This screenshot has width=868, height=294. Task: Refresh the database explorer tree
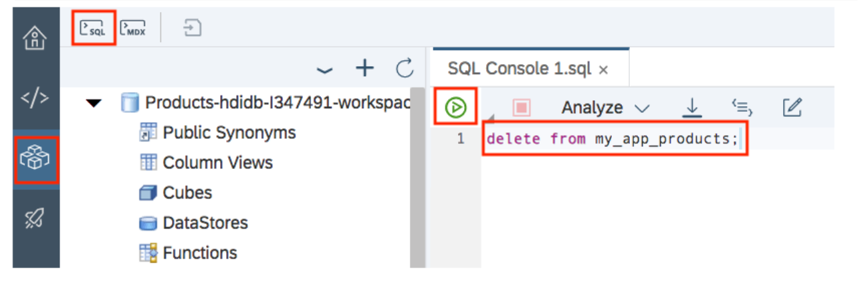(x=405, y=67)
